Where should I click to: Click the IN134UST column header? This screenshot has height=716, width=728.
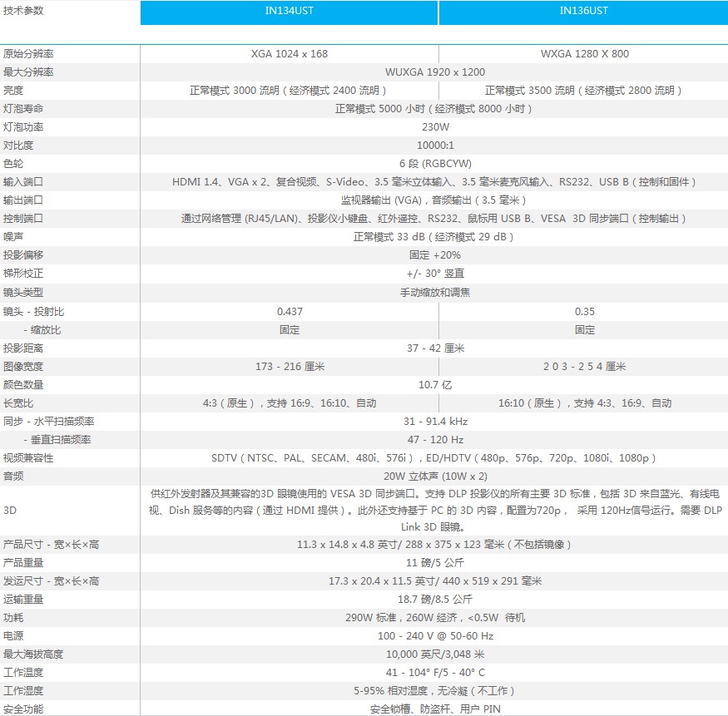(289, 12)
